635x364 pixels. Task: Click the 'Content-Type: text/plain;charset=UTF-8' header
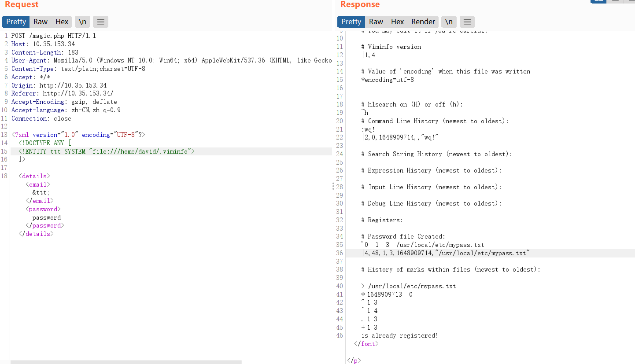click(78, 69)
